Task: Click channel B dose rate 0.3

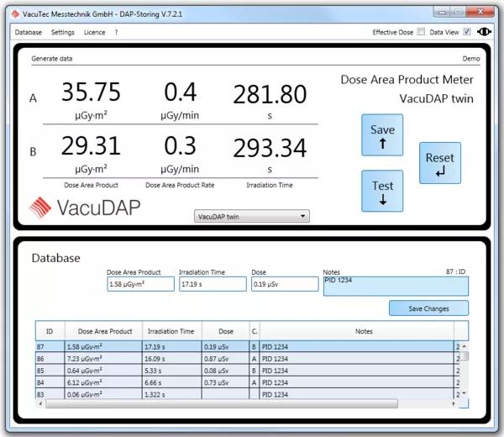Action: 180,145
